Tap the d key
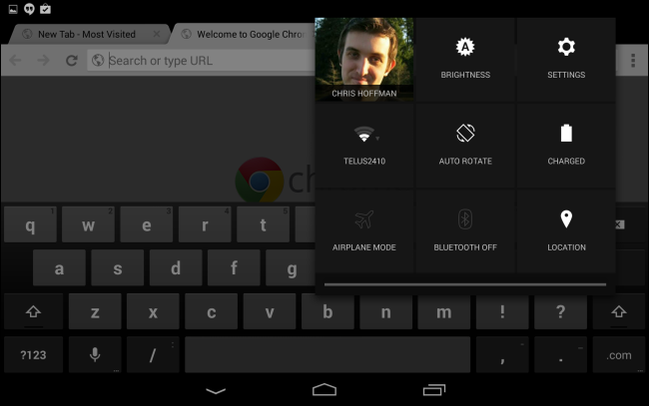 (x=175, y=268)
